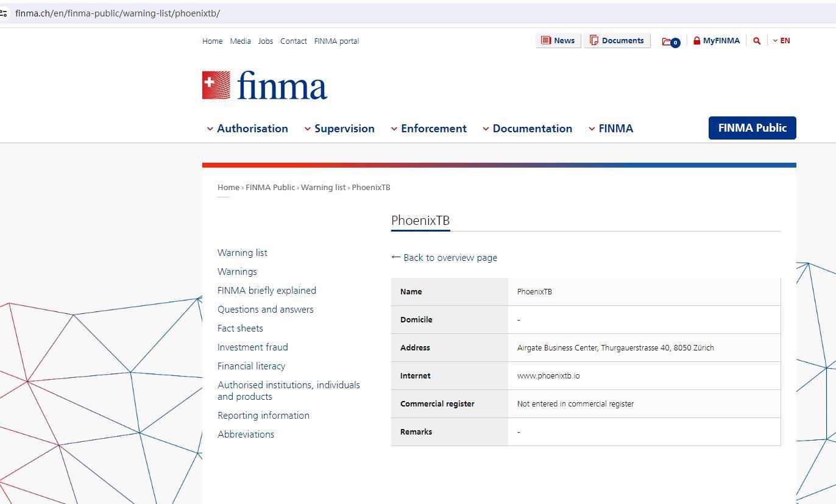
Task: Expand the Enforcement menu
Action: point(428,129)
